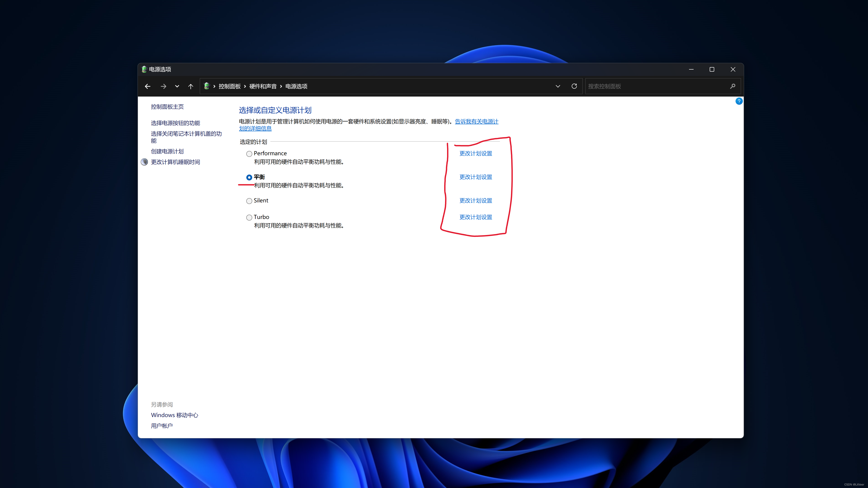868x488 pixels.
Task: Select the Performance power plan
Action: (x=249, y=154)
